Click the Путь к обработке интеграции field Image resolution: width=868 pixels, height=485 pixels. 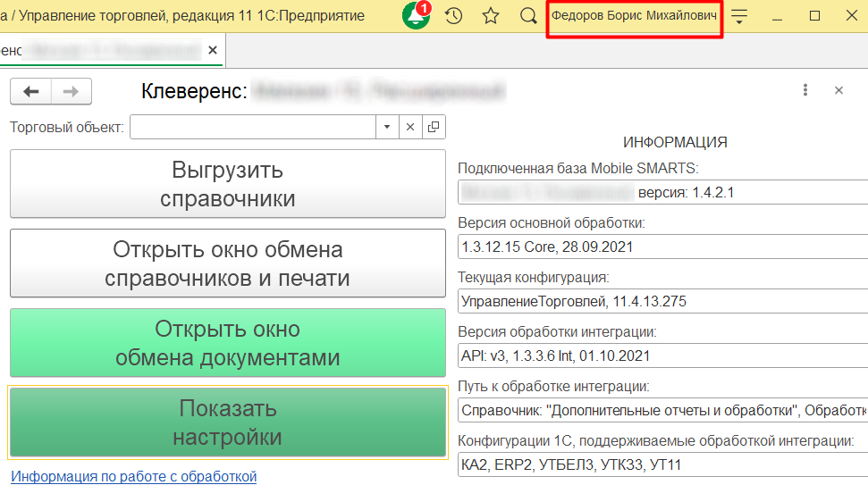662,410
